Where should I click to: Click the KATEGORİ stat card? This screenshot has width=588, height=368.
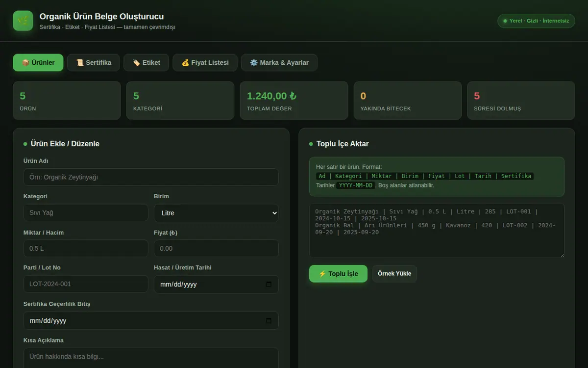(180, 101)
